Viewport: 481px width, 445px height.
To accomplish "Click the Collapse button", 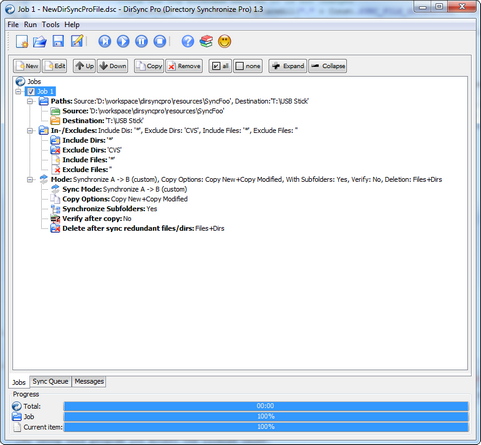I will point(327,66).
